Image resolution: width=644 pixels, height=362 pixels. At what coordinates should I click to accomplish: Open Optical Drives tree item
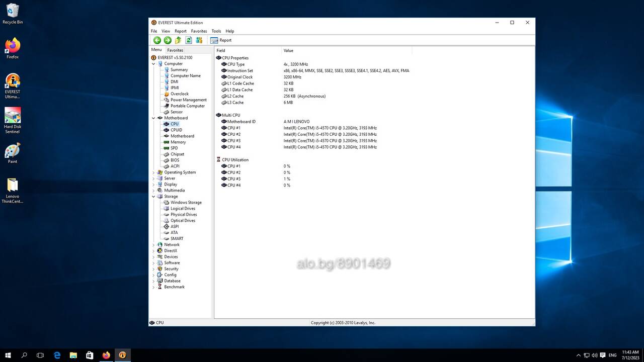183,221
